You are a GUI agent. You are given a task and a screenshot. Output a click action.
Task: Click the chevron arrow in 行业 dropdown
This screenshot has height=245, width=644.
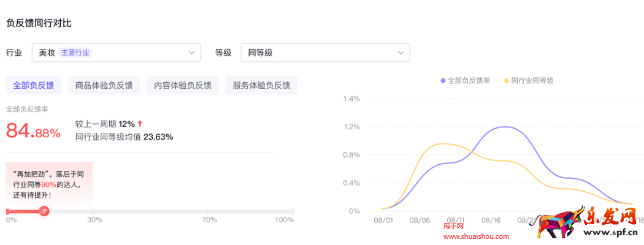tap(191, 53)
